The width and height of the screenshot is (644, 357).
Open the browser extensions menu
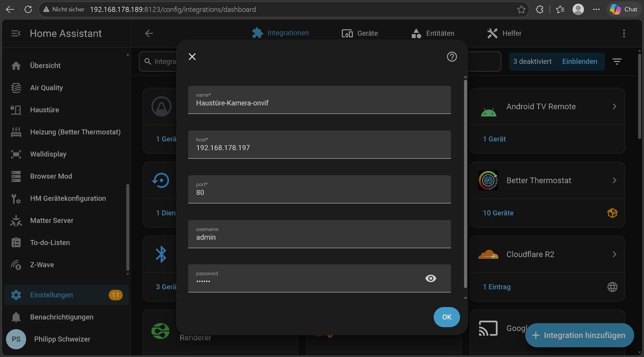pyautogui.click(x=540, y=9)
